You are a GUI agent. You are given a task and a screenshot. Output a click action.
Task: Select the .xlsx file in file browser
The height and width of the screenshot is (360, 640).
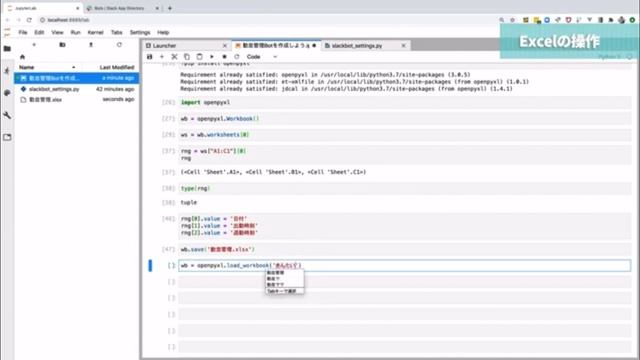click(77, 100)
